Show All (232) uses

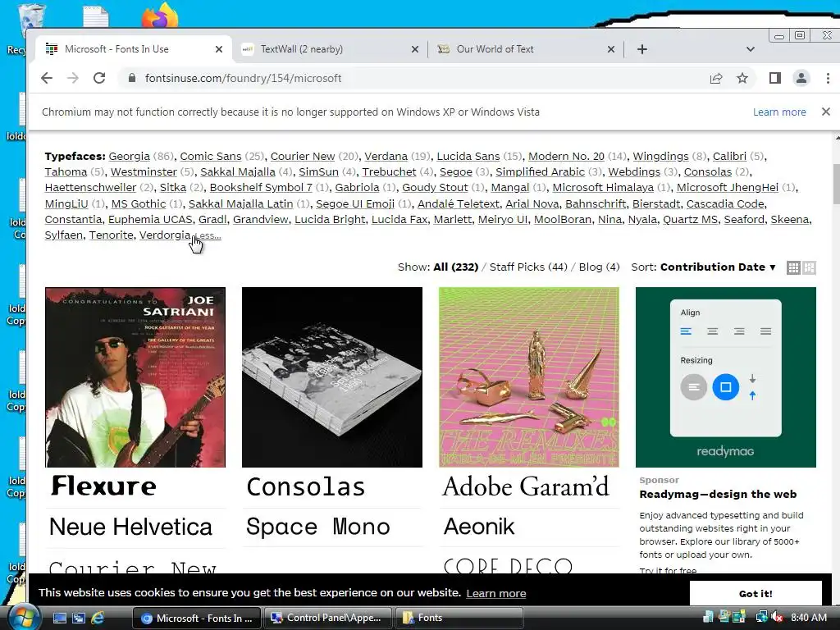click(455, 267)
